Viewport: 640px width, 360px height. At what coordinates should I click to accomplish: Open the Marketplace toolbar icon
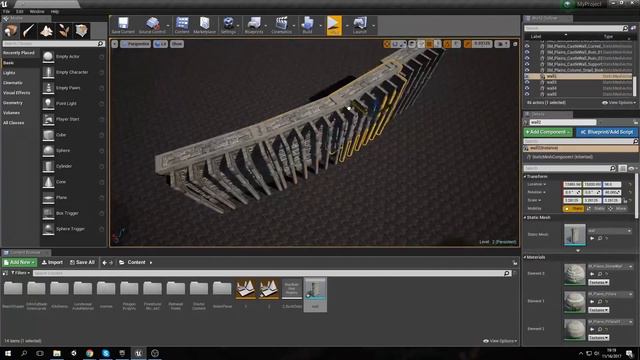point(204,24)
